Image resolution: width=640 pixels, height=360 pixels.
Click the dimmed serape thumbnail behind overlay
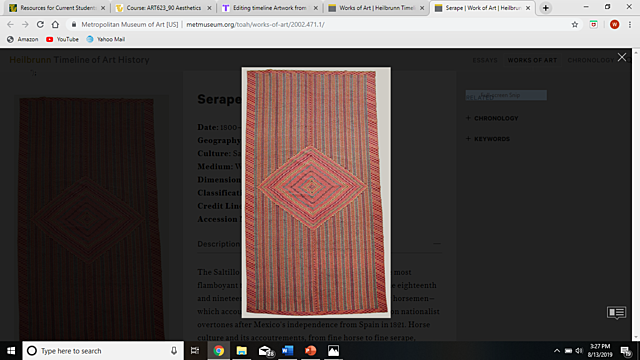91,218
